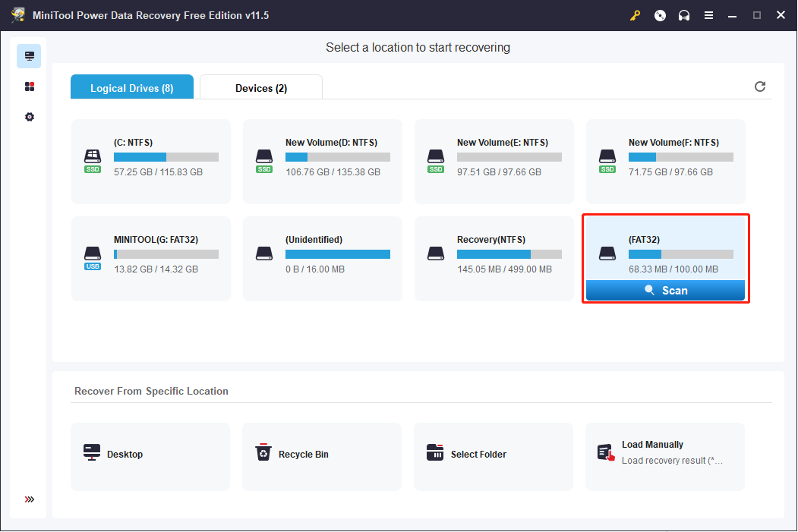Click the bootable media disc icon

click(660, 15)
